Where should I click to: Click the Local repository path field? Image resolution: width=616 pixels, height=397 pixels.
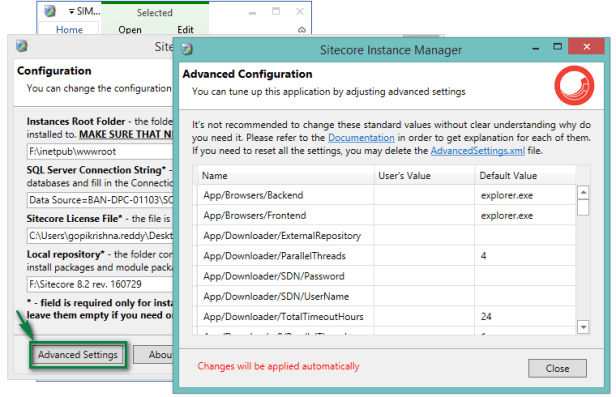click(100, 284)
